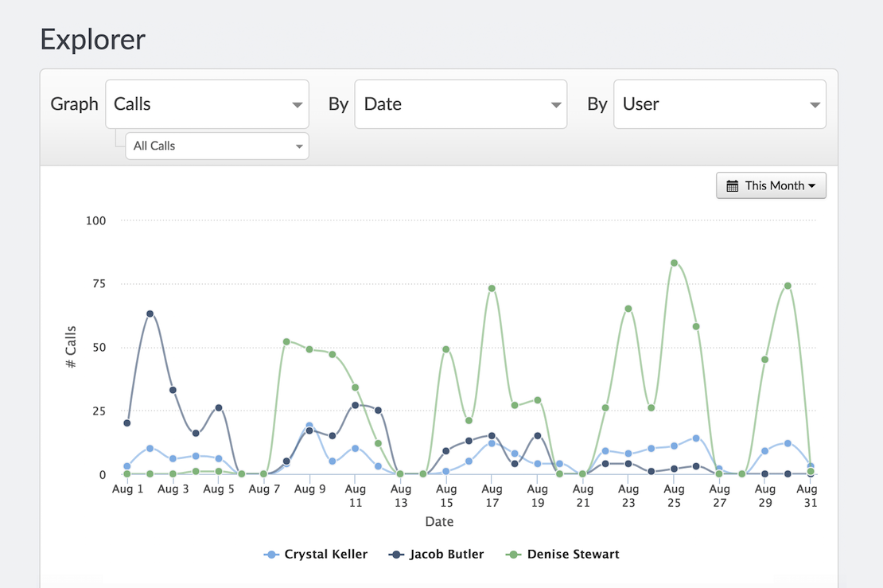
Task: Toggle Crystal Keller series in legend
Action: 315,555
